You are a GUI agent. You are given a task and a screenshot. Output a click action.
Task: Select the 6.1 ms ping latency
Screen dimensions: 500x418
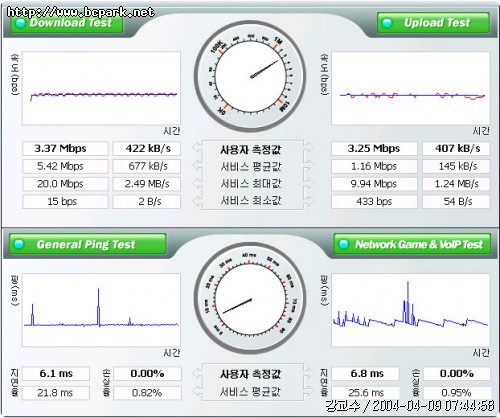coord(56,374)
